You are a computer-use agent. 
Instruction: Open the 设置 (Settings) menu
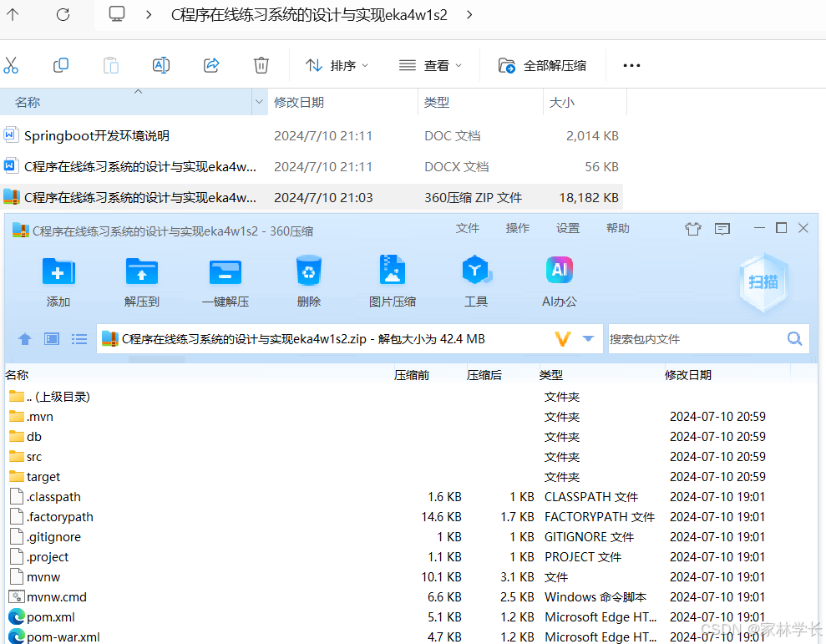tap(567, 227)
